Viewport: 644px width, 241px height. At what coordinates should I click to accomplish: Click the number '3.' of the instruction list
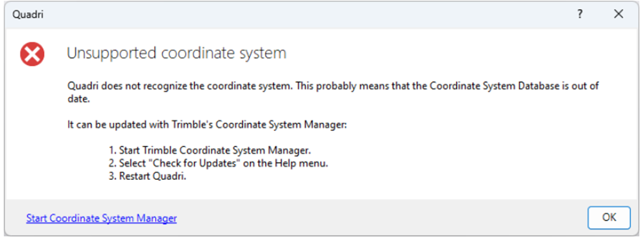(112, 177)
